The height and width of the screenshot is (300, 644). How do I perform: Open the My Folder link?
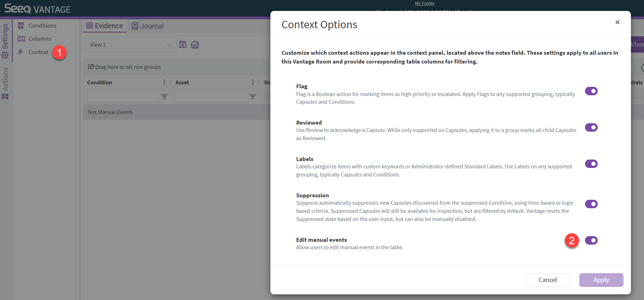point(425,4)
